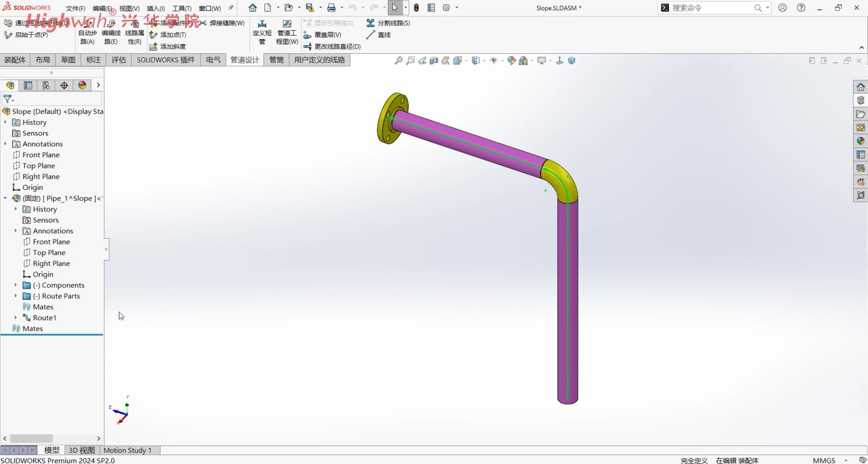Switch to the 管筒 ribbon tab

(x=276, y=60)
